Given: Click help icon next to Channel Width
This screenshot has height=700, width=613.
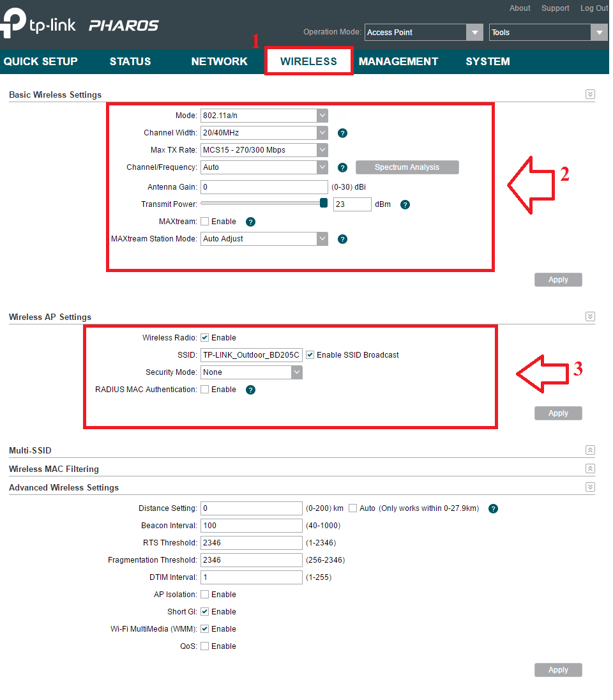Looking at the screenshot, I should point(342,133).
